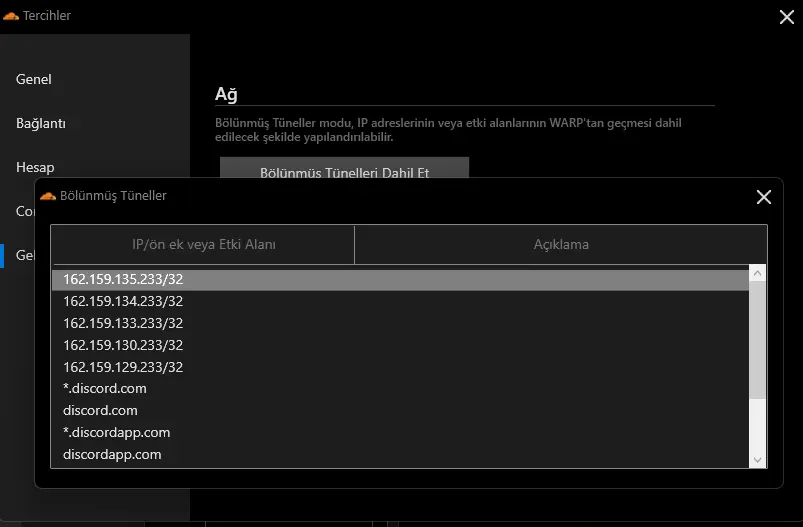Screen dimensions: 803x527
Task: Click the list's vertical scrollbar thumb
Action: pos(757,340)
